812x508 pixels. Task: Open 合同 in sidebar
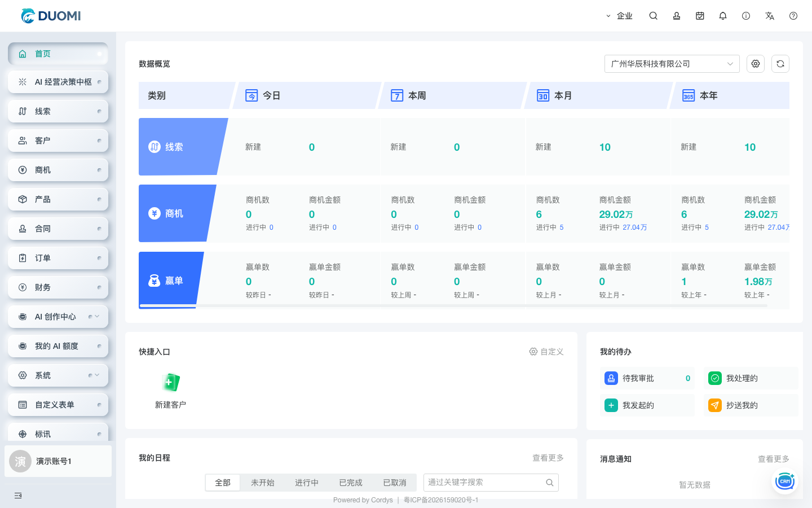(58, 229)
